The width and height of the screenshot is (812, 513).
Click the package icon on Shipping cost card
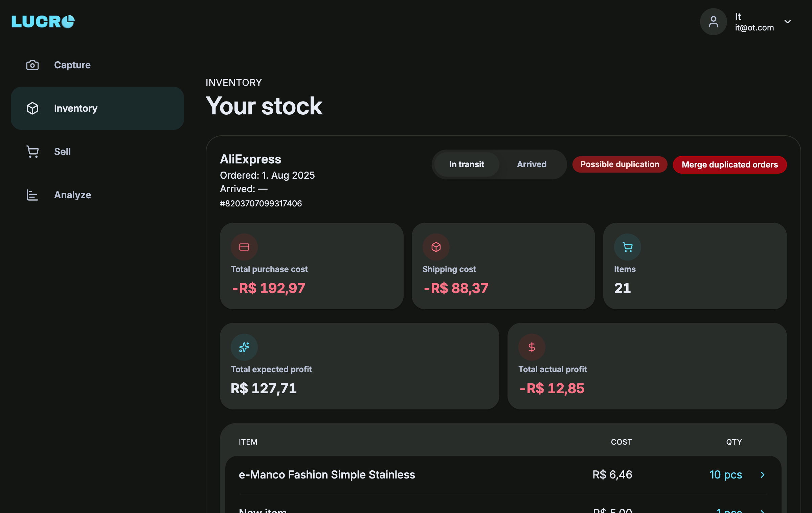click(x=435, y=247)
